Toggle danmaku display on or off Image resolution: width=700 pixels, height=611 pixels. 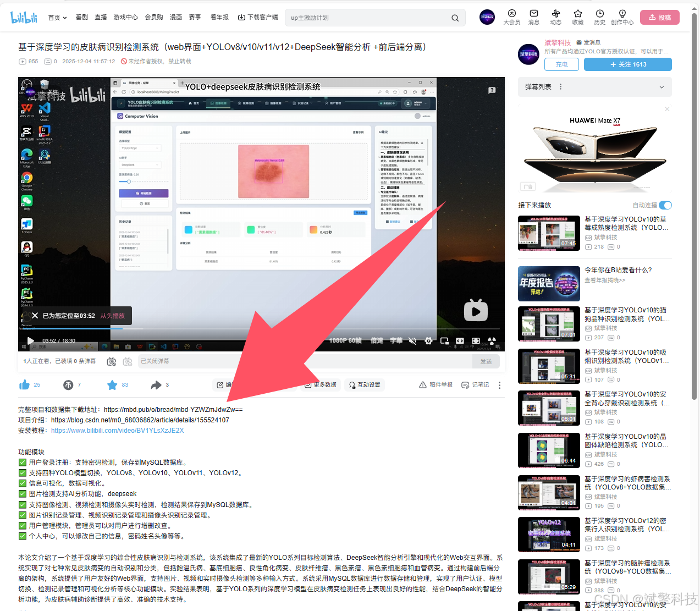point(112,361)
